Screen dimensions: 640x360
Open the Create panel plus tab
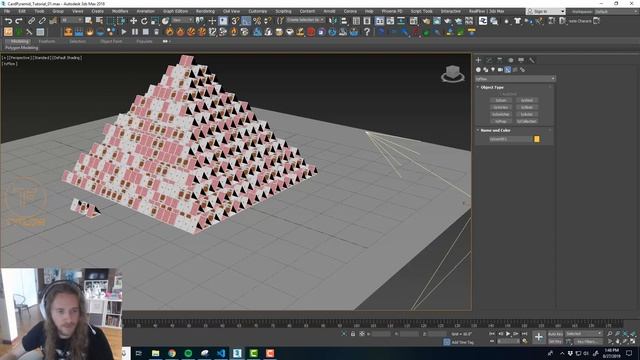[478, 60]
